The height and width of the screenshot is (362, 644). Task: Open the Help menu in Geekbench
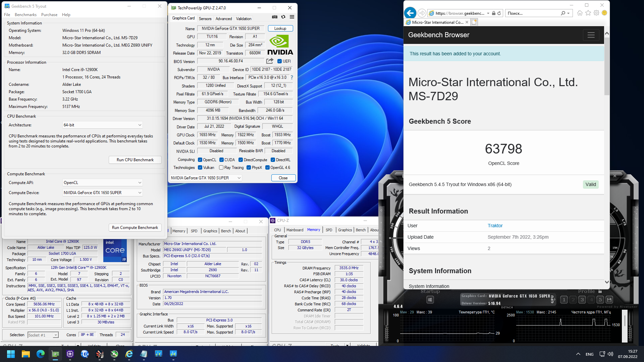(66, 15)
